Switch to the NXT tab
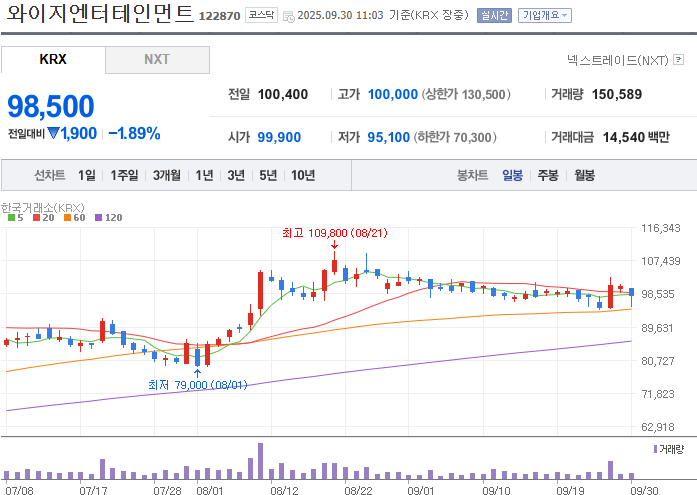This screenshot has height=495, width=697. tap(157, 60)
